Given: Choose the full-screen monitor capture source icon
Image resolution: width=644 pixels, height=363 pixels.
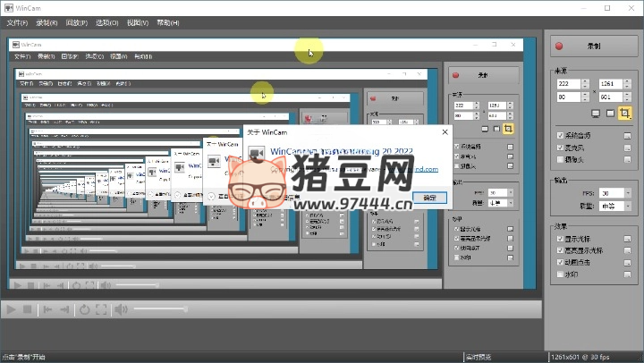Looking at the screenshot, I should point(596,114).
